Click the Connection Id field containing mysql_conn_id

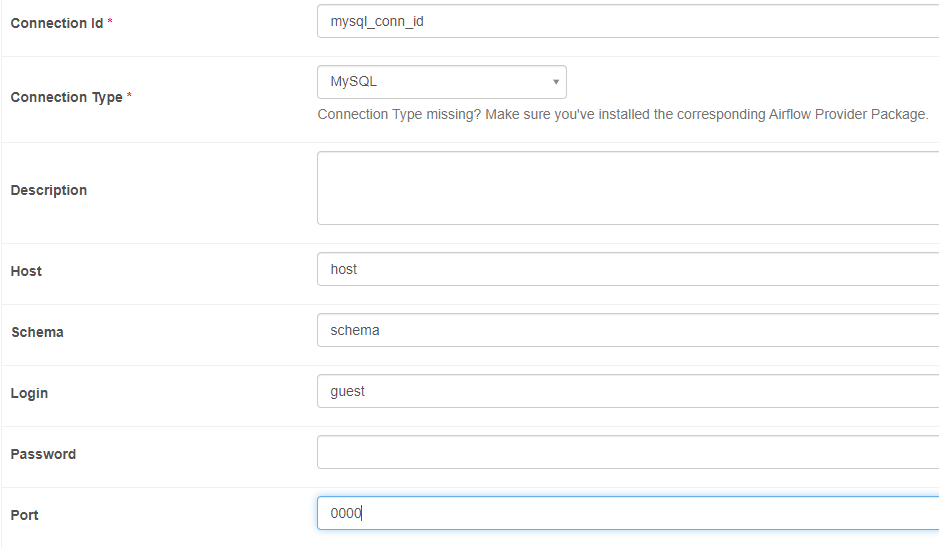coord(628,22)
